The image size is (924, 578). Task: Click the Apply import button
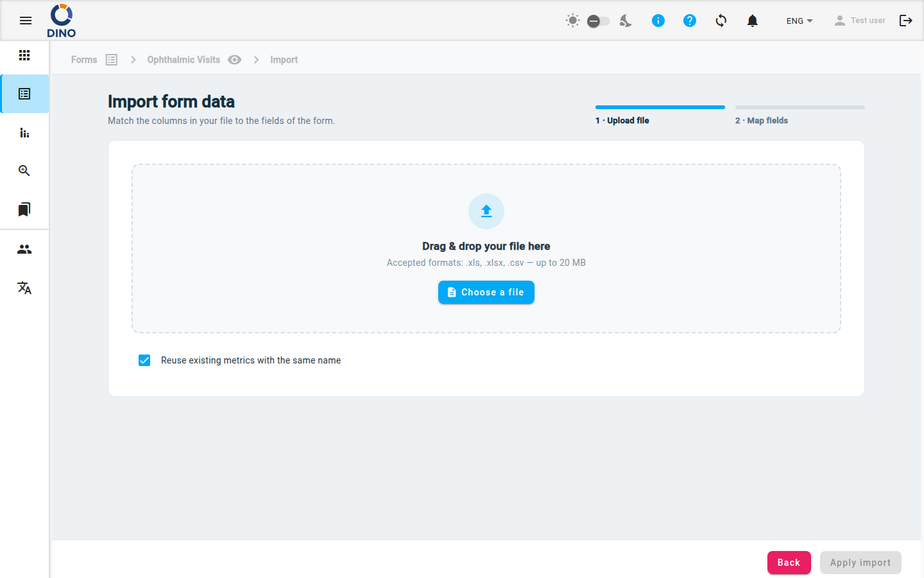(860, 563)
